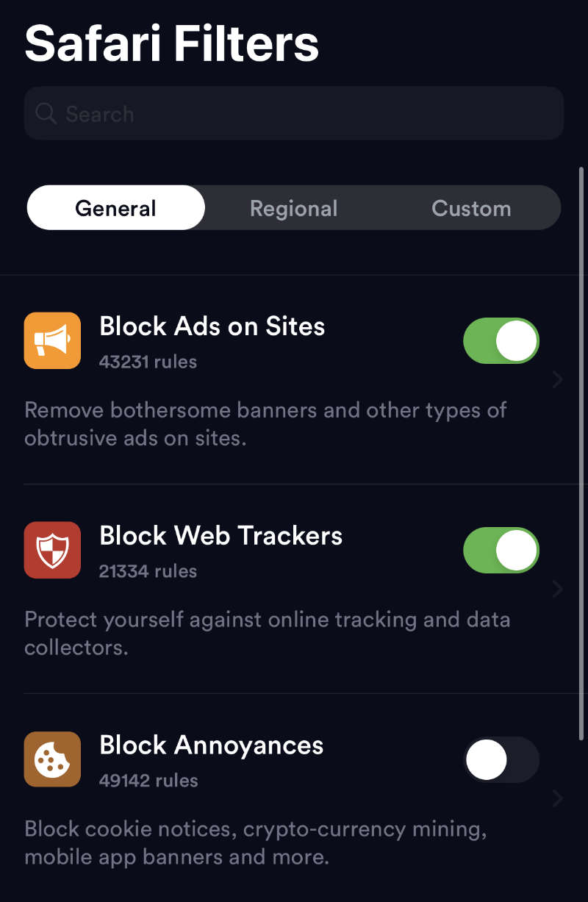The image size is (588, 902).
Task: Click the 43231 rules count label
Action: click(148, 362)
